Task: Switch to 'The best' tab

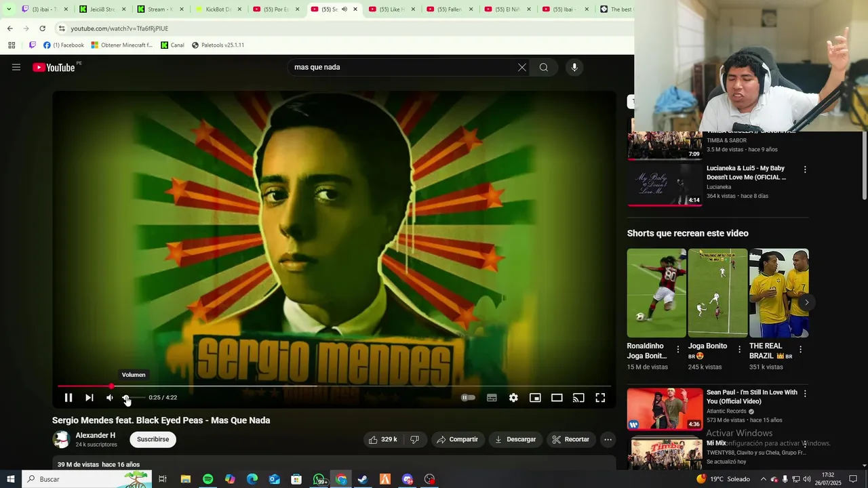Action: tap(617, 9)
